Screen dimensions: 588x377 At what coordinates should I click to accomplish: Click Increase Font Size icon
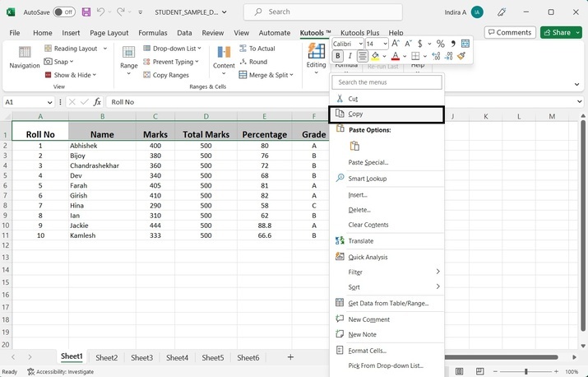pos(396,44)
